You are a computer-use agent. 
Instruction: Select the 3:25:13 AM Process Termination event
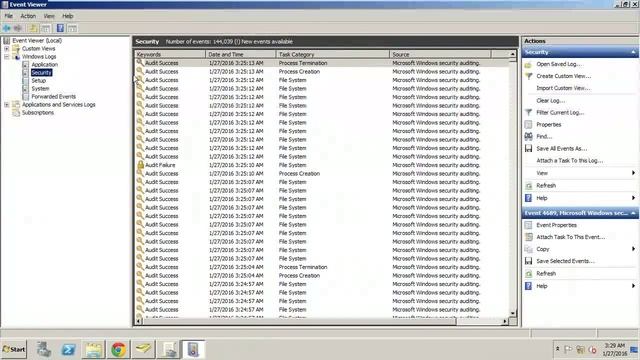pos(322,63)
